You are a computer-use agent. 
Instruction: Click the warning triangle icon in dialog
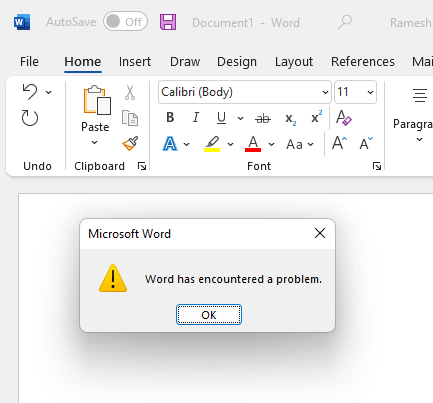tap(113, 278)
